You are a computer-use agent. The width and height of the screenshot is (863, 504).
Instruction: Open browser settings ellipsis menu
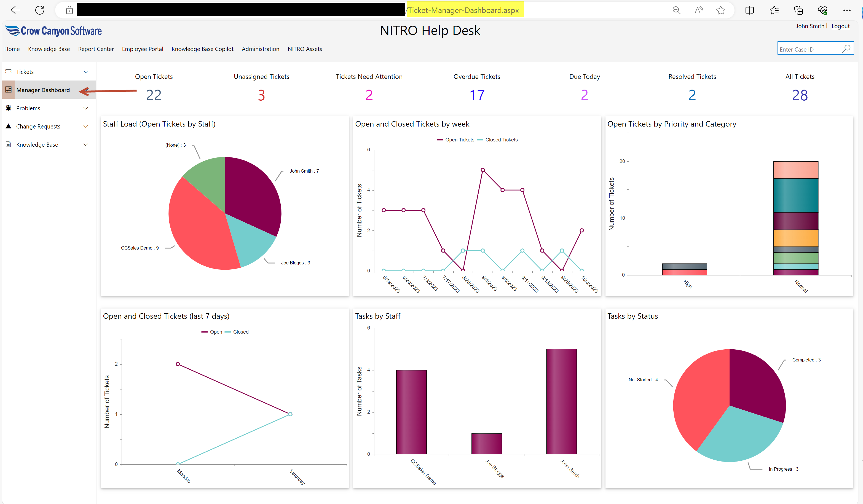pos(846,10)
